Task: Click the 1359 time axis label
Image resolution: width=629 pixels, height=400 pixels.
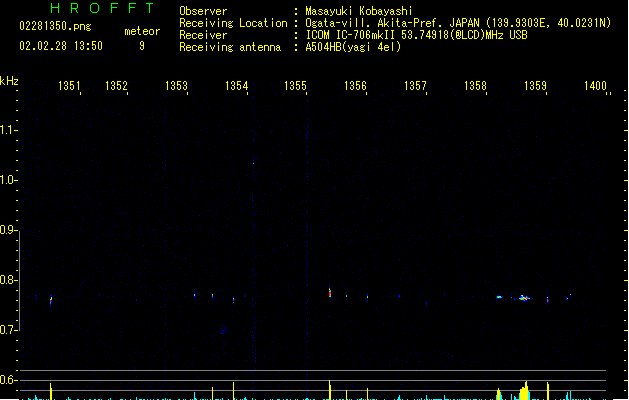Action: point(536,86)
